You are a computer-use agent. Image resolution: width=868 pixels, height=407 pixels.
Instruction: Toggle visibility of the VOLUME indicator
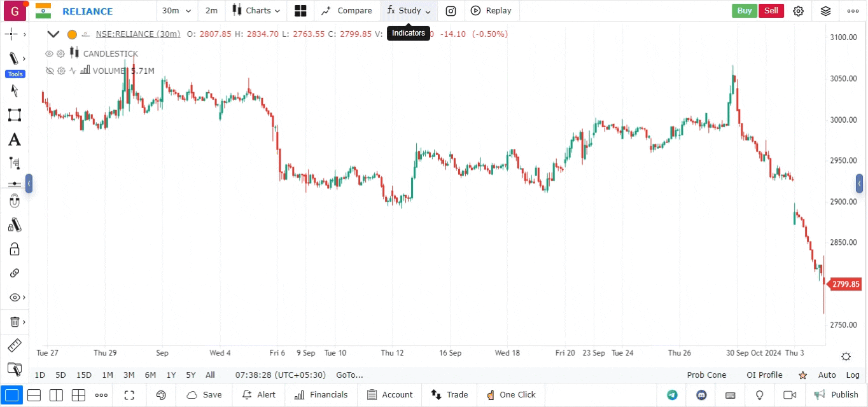pos(50,71)
